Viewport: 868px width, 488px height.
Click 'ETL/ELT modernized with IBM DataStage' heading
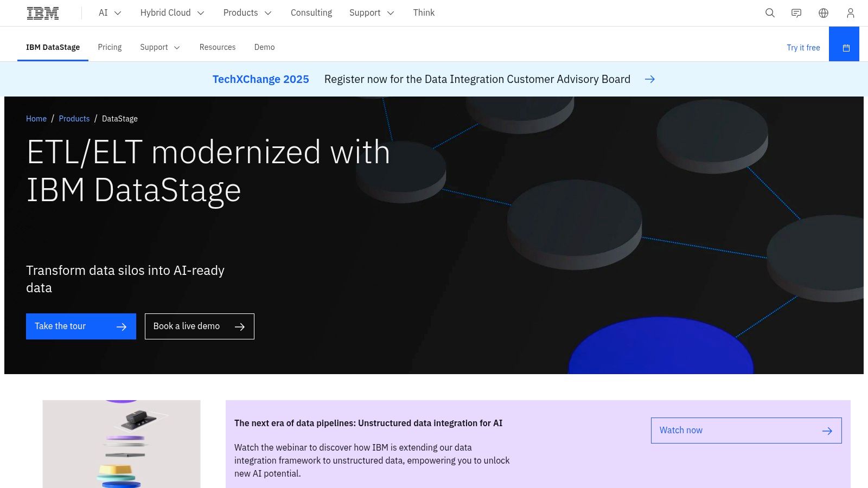pos(208,171)
